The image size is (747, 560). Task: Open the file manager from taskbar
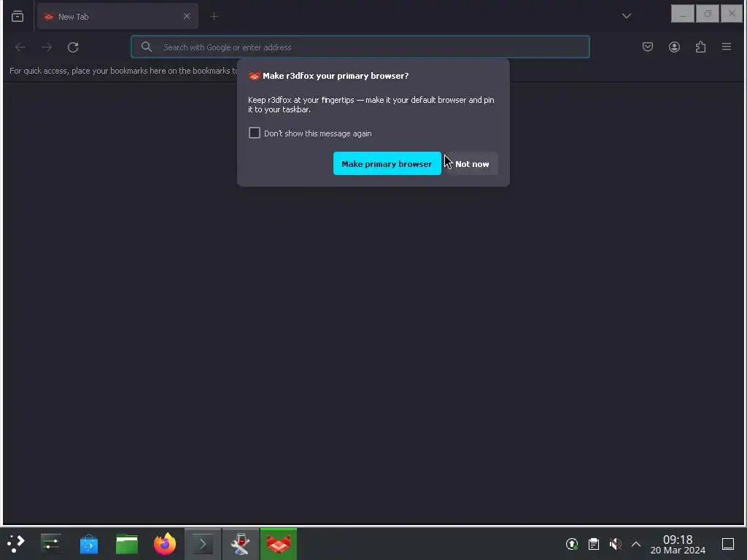click(x=127, y=543)
